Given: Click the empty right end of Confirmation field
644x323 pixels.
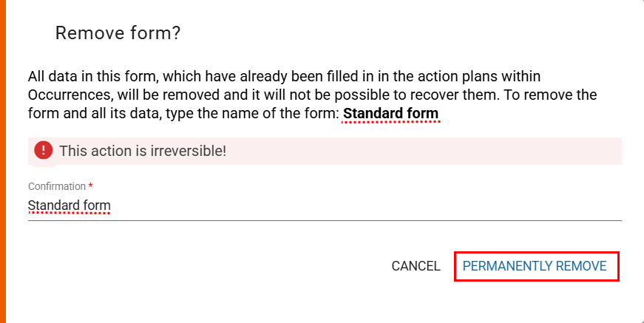Looking at the screenshot, I should coord(577,205).
